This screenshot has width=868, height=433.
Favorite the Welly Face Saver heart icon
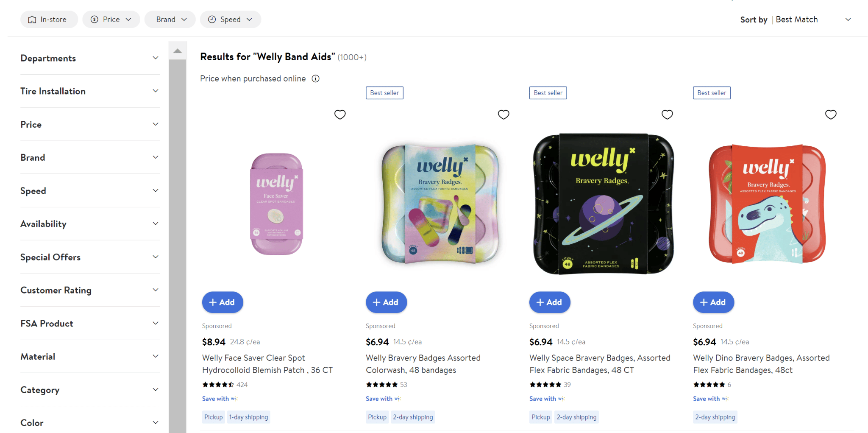coord(340,115)
